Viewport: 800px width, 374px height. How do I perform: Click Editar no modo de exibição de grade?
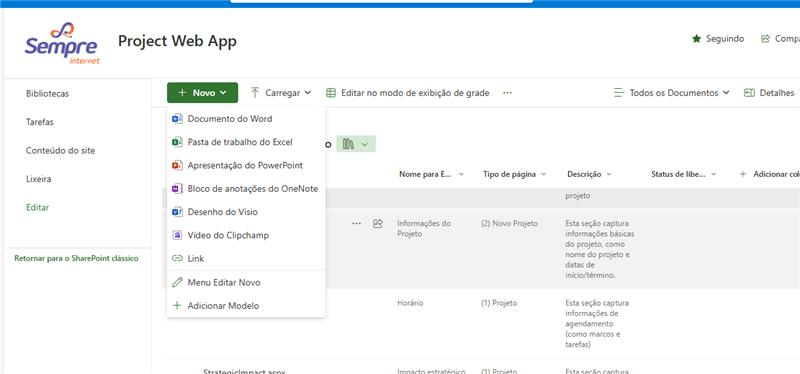point(408,93)
